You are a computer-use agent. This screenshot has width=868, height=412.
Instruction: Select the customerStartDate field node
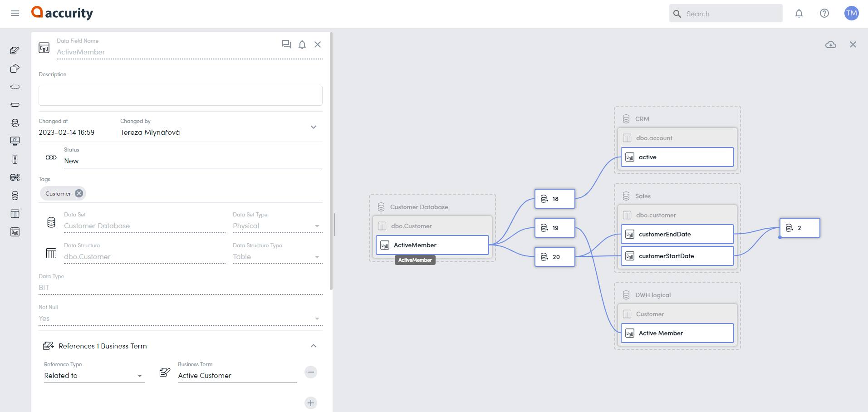pyautogui.click(x=677, y=256)
